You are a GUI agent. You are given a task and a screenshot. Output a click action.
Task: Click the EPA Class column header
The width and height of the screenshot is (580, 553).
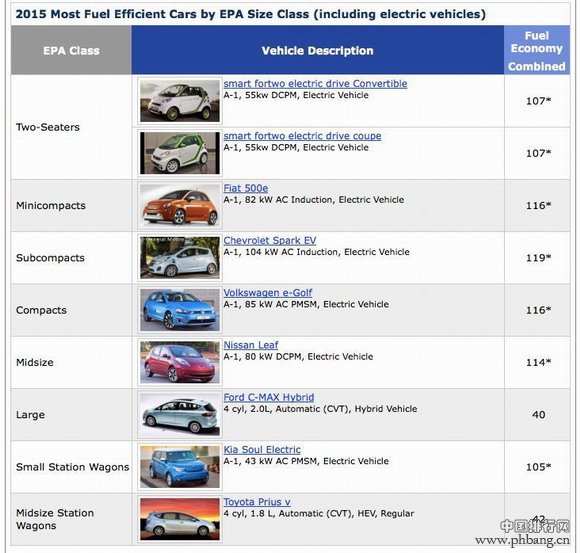click(x=71, y=50)
